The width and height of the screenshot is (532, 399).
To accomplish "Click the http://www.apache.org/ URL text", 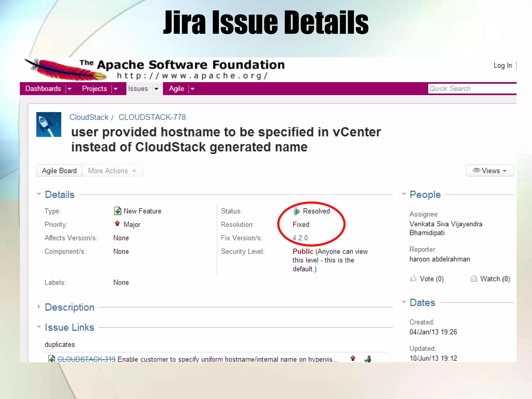I will pos(192,76).
